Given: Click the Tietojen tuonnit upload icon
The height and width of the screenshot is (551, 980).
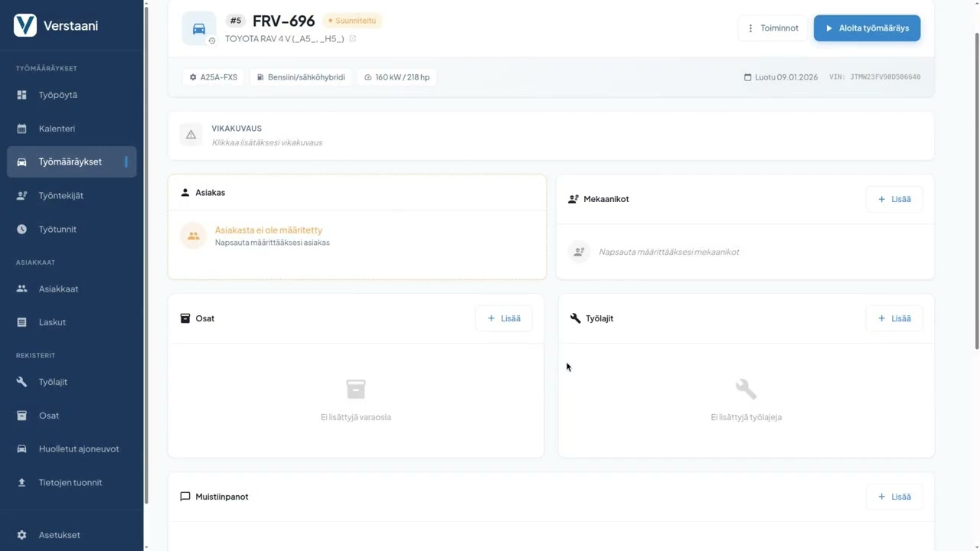Looking at the screenshot, I should [x=22, y=482].
